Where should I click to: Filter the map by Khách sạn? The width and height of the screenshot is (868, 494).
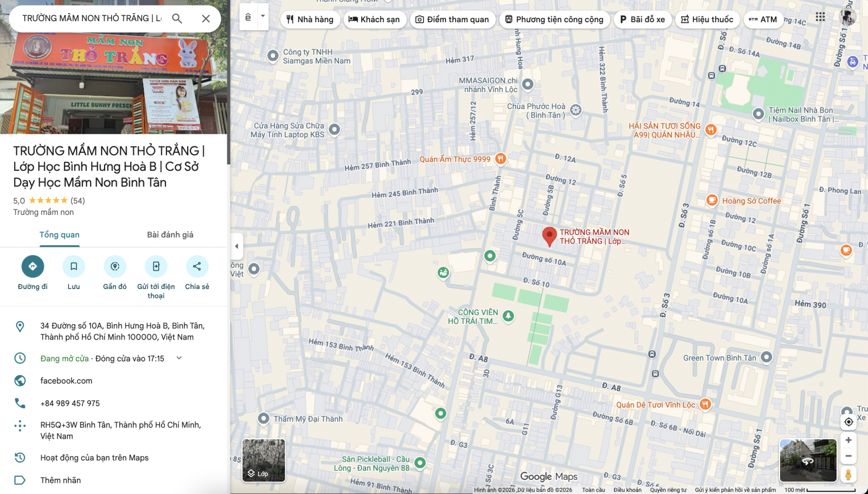(374, 20)
